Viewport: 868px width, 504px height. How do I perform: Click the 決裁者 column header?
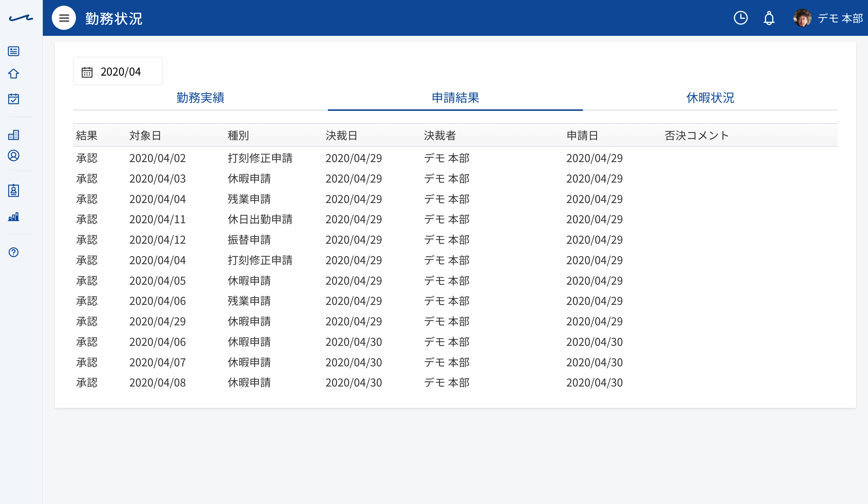440,136
